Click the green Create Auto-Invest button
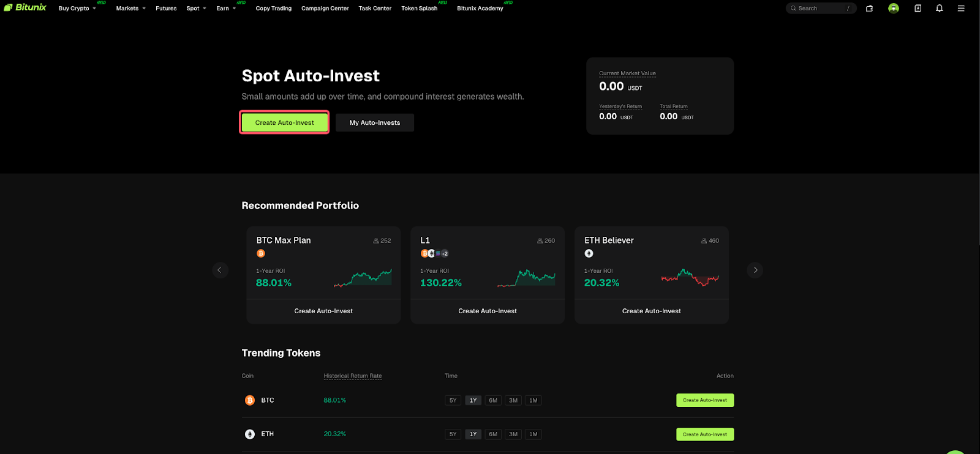 coord(284,122)
